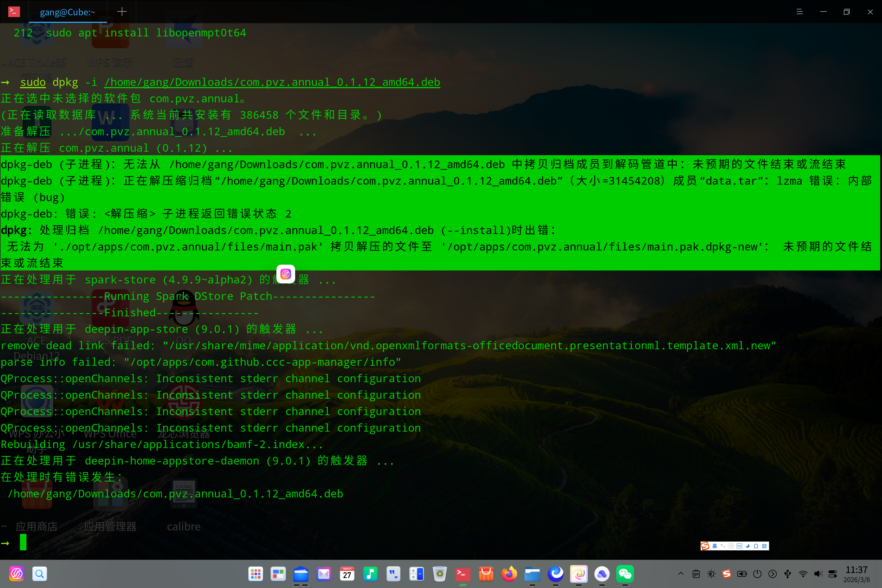Select the gang@Cube:~ terminal tab
The height and width of the screenshot is (588, 882).
coord(68,12)
